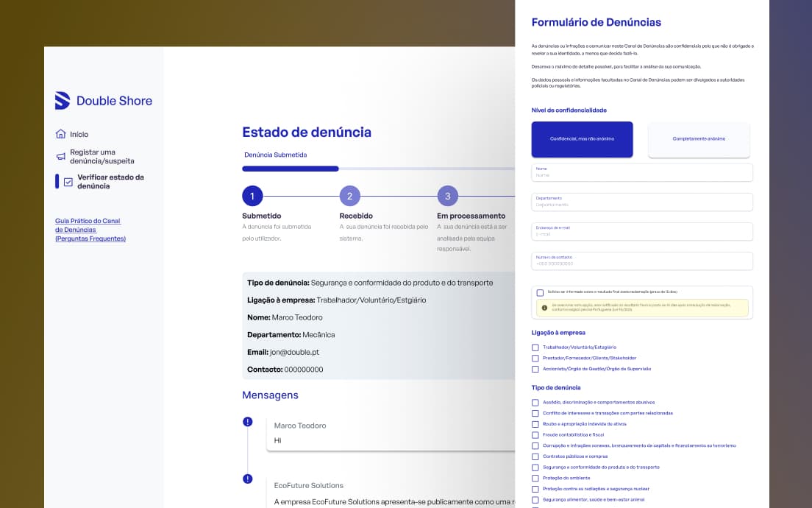812x508 pixels.
Task: Check the Trabalhador/Voluntário/Estagiário checkbox
Action: click(x=535, y=348)
